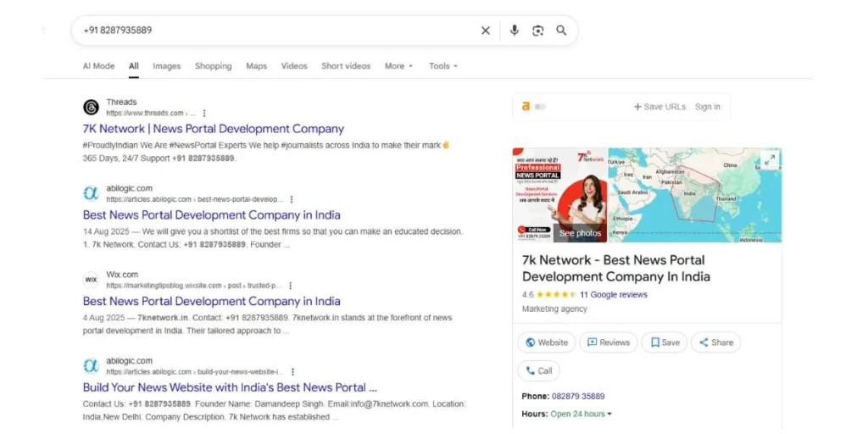
Task: Switch to the Short videos tab
Action: 345,66
